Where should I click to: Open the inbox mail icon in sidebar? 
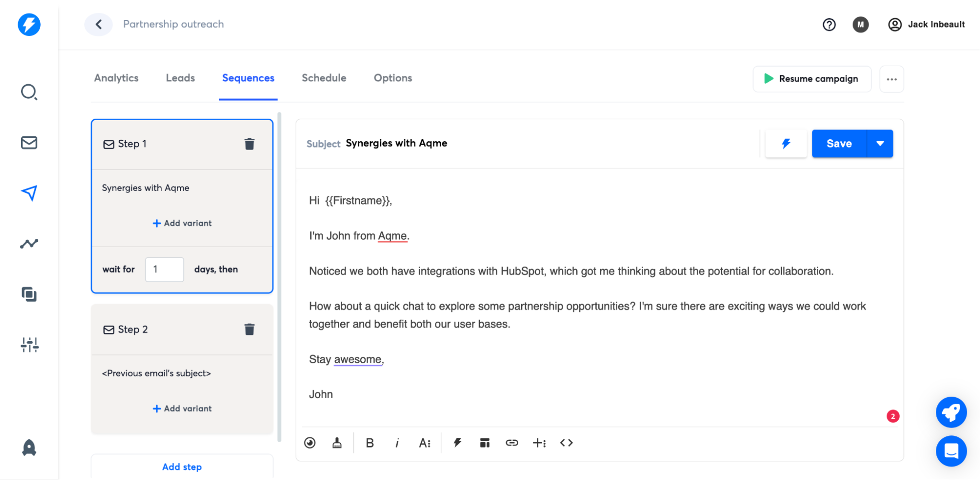coord(29,143)
